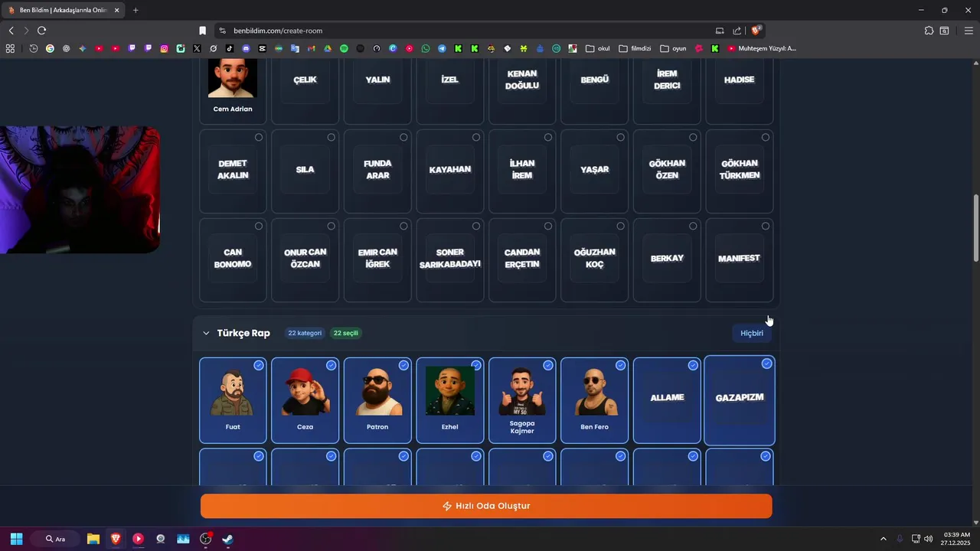Untick the Fuat card checkbox
This screenshot has width=980, height=551.
(x=259, y=365)
